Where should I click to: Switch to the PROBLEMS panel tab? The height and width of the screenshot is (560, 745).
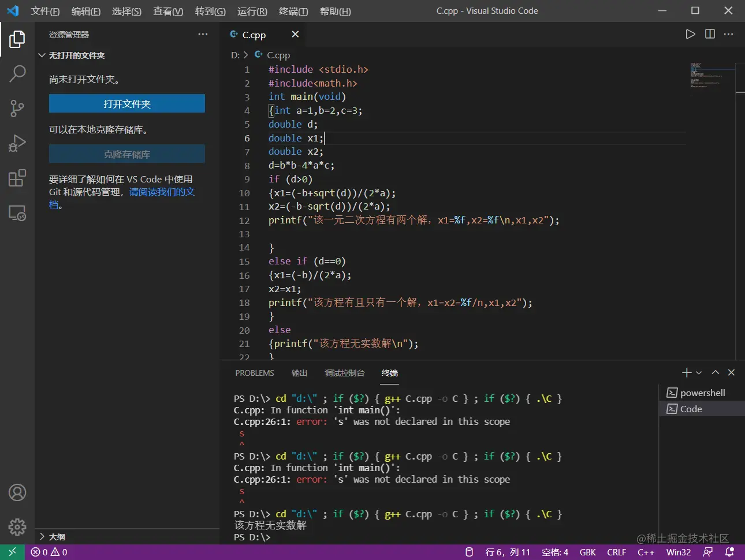coord(255,373)
